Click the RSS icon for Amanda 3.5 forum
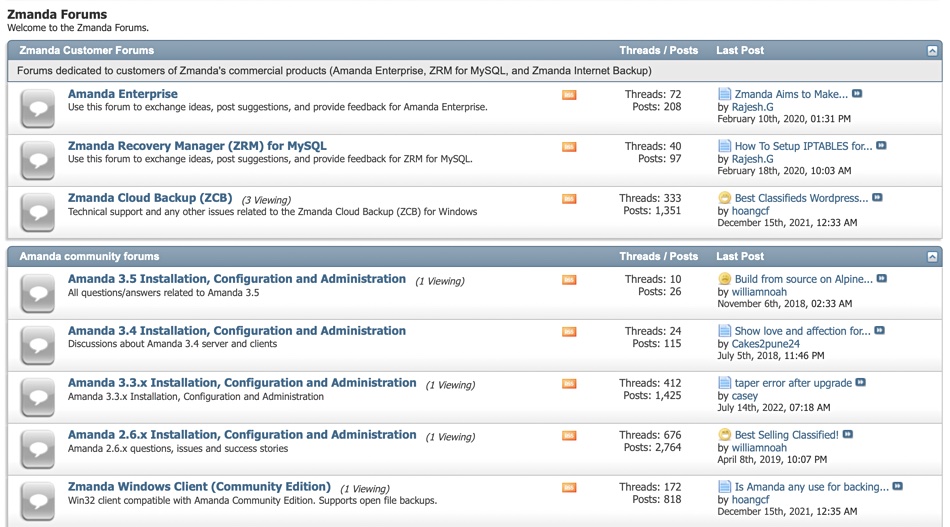Image resolution: width=950 pixels, height=527 pixels. point(569,280)
